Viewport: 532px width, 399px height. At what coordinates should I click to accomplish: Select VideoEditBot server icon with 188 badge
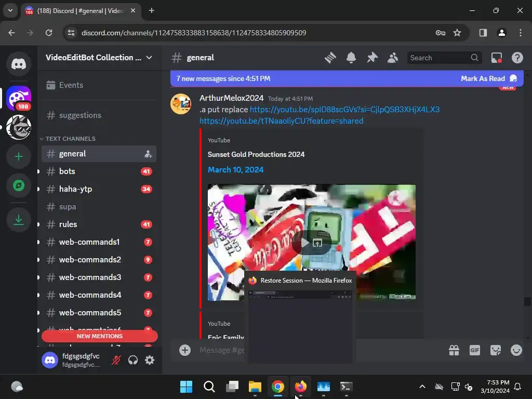point(19,98)
